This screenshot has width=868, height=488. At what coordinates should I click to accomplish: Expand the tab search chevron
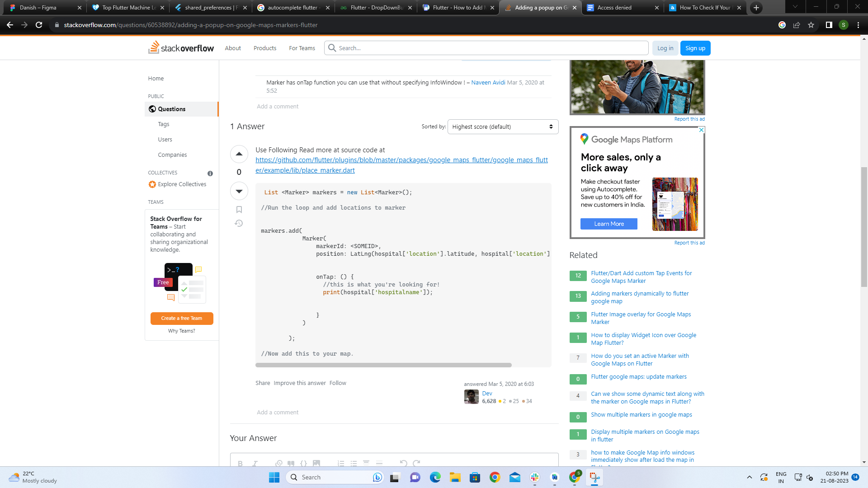pyautogui.click(x=795, y=7)
